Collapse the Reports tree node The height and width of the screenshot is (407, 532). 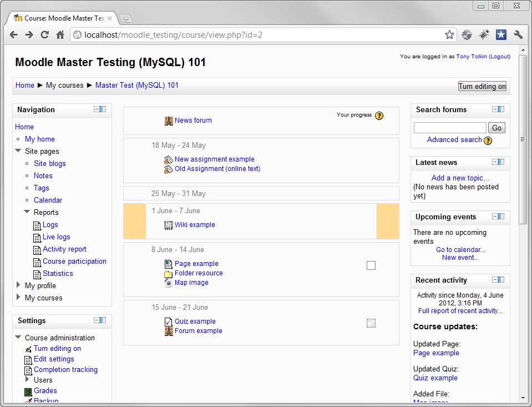pyautogui.click(x=27, y=212)
